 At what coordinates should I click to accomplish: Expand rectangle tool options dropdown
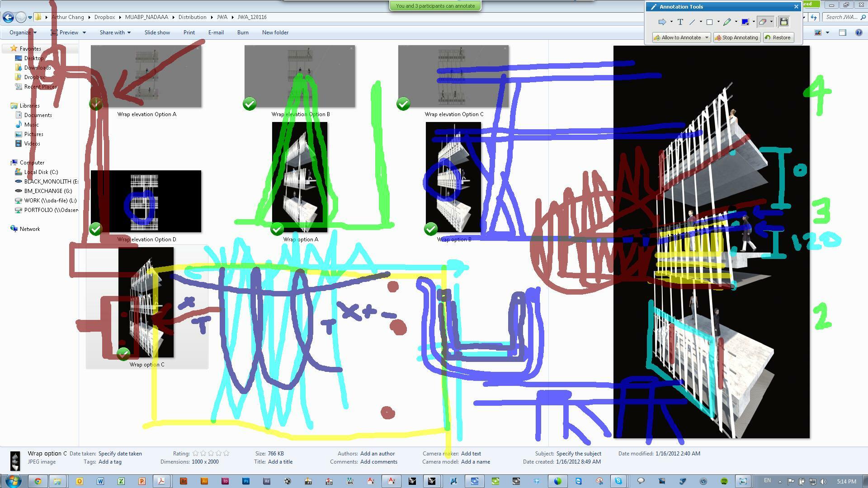(718, 22)
